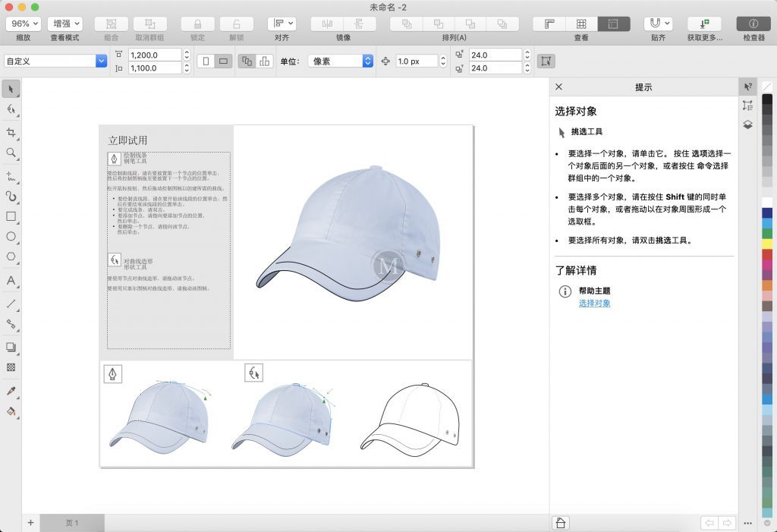Open the 页 1 page tab

(72, 523)
